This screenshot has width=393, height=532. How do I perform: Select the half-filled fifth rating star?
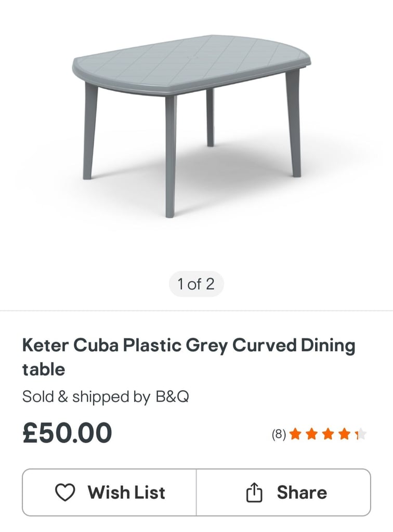point(360,434)
